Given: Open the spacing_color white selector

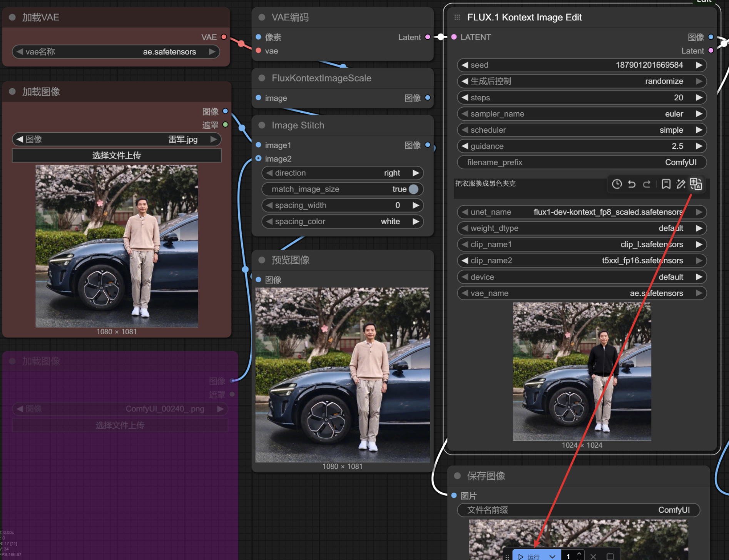Looking at the screenshot, I should click(342, 222).
